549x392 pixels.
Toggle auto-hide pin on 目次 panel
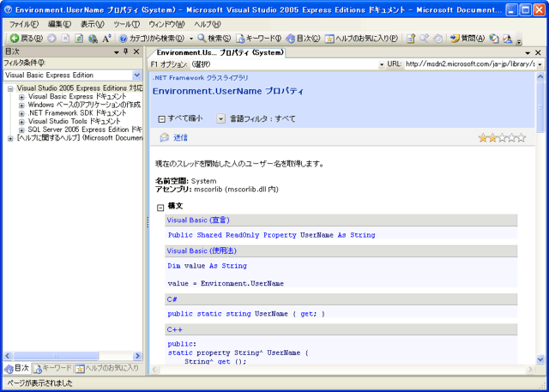[x=126, y=51]
